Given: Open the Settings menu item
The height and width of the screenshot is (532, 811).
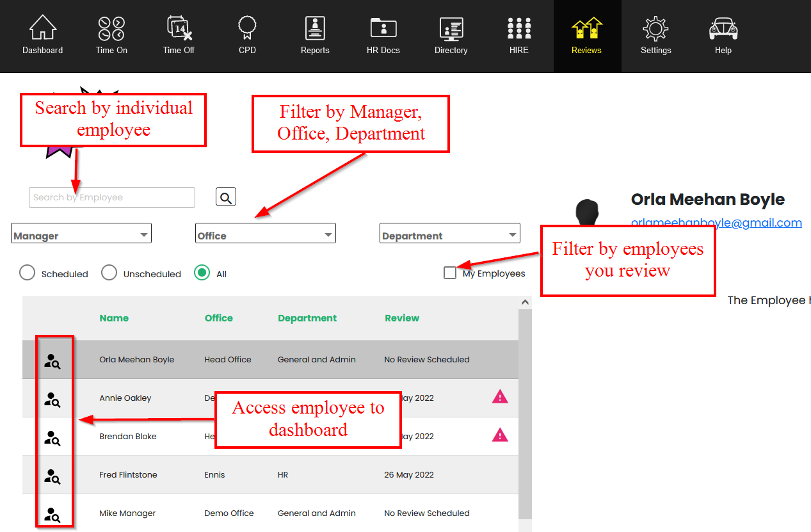Looking at the screenshot, I should pyautogui.click(x=655, y=36).
